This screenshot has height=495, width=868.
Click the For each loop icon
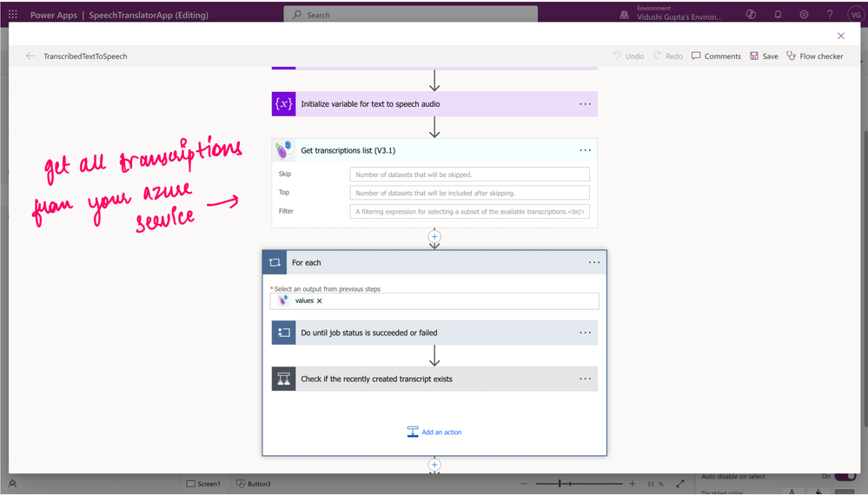click(x=275, y=263)
